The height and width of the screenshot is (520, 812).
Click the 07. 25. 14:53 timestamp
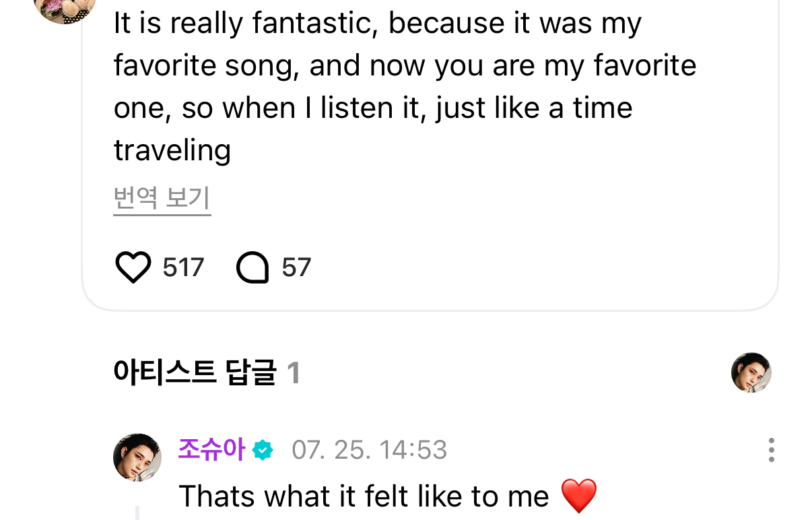pos(369,450)
